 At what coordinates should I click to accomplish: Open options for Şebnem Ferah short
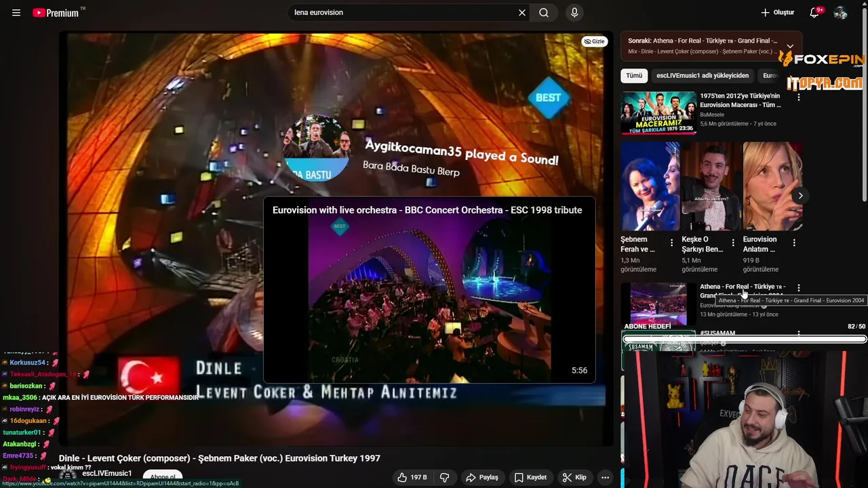coord(672,243)
